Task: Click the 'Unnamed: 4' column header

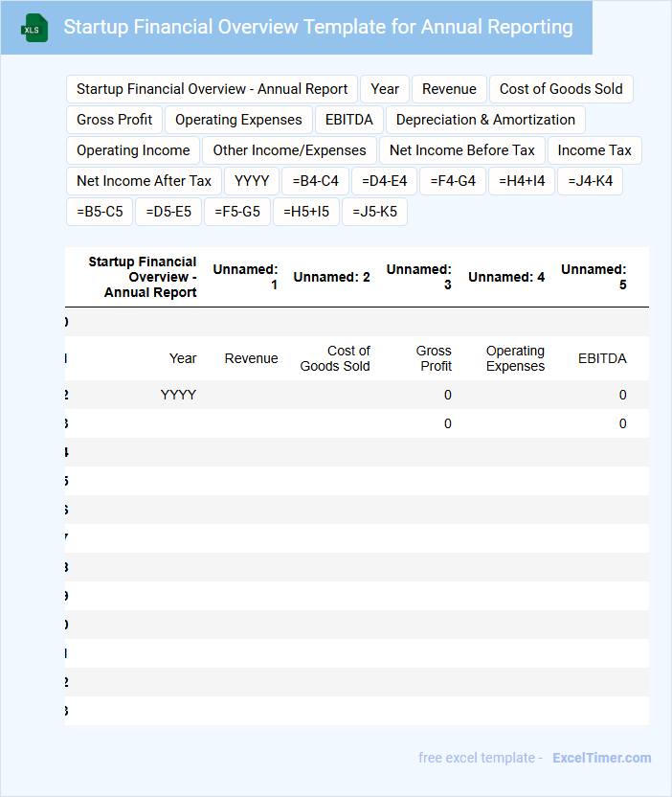Action: (506, 277)
